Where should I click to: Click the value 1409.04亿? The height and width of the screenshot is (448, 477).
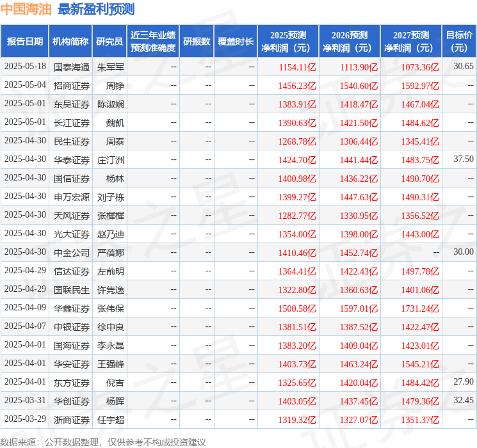[359, 346]
